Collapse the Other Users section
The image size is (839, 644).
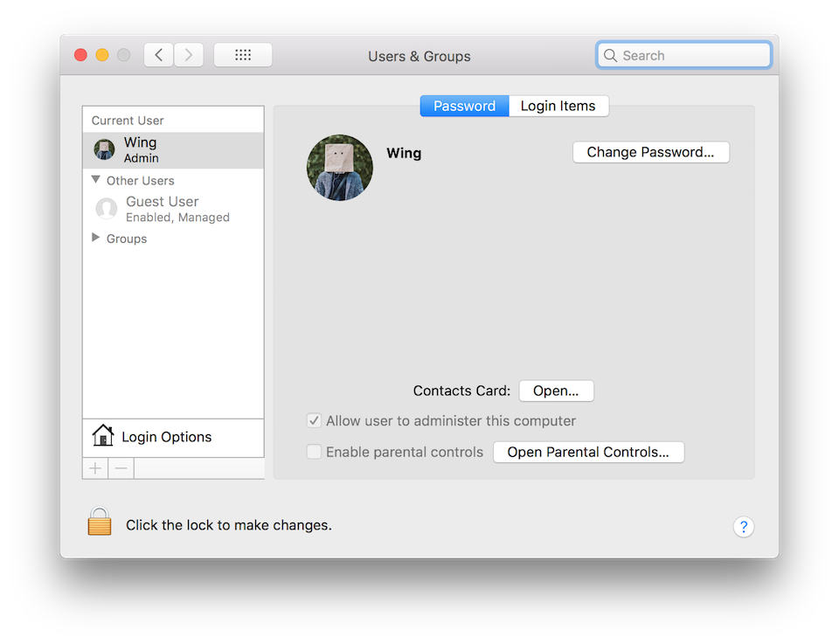pyautogui.click(x=96, y=180)
